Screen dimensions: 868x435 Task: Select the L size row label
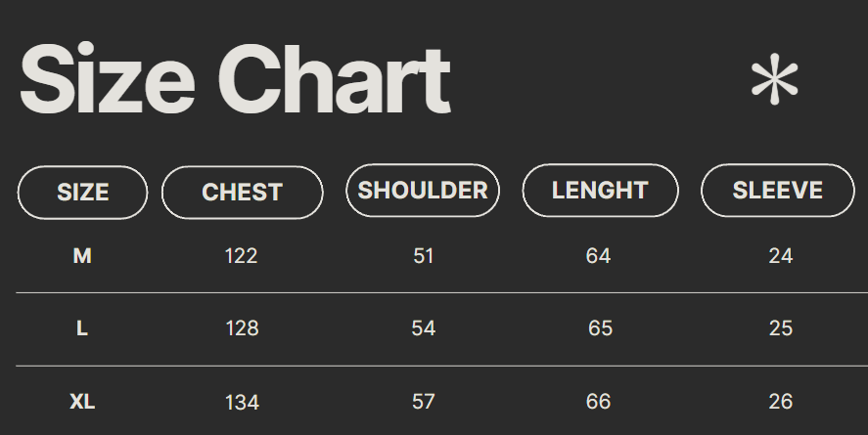point(82,328)
